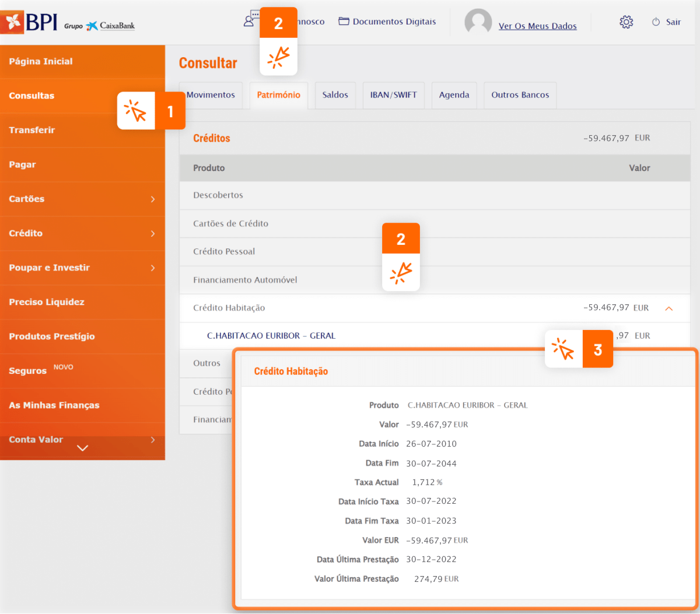The image size is (700, 614).
Task: Click the Sair power icon
Action: point(656,22)
